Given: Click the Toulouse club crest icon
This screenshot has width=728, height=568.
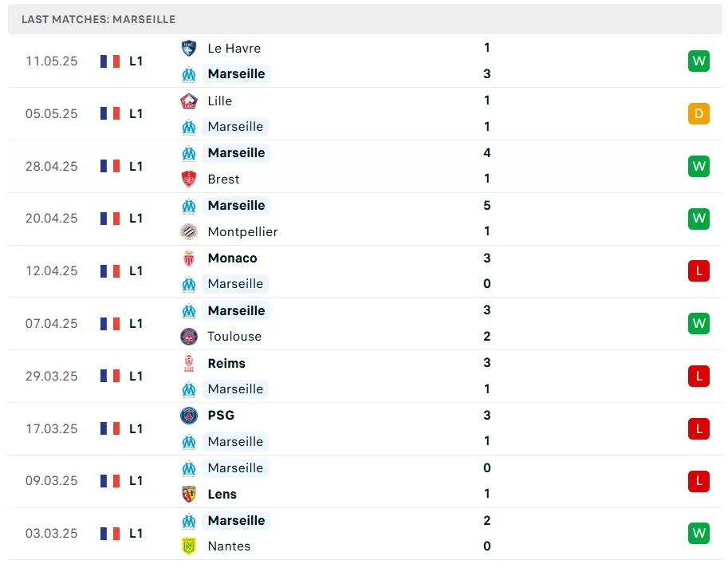Looking at the screenshot, I should point(189,336).
